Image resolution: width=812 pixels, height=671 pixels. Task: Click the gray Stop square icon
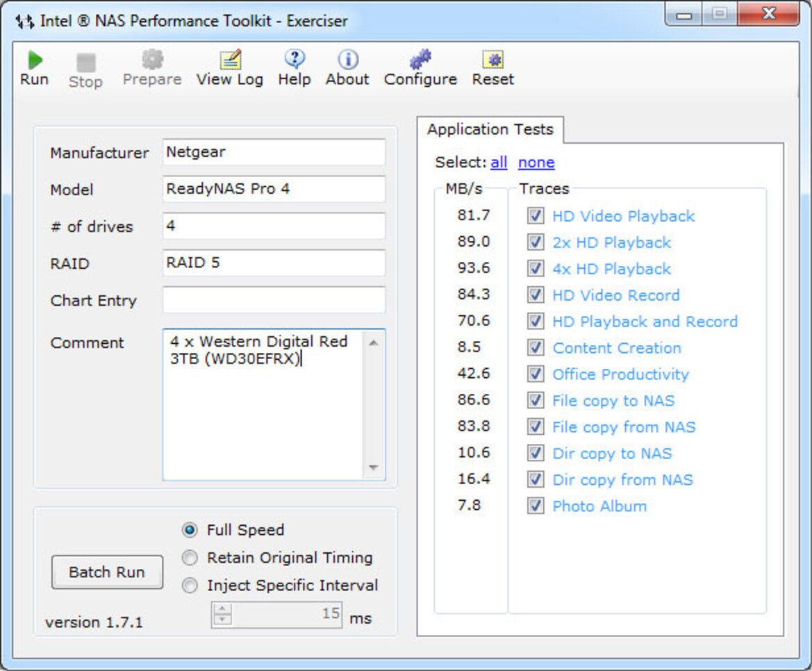[86, 63]
